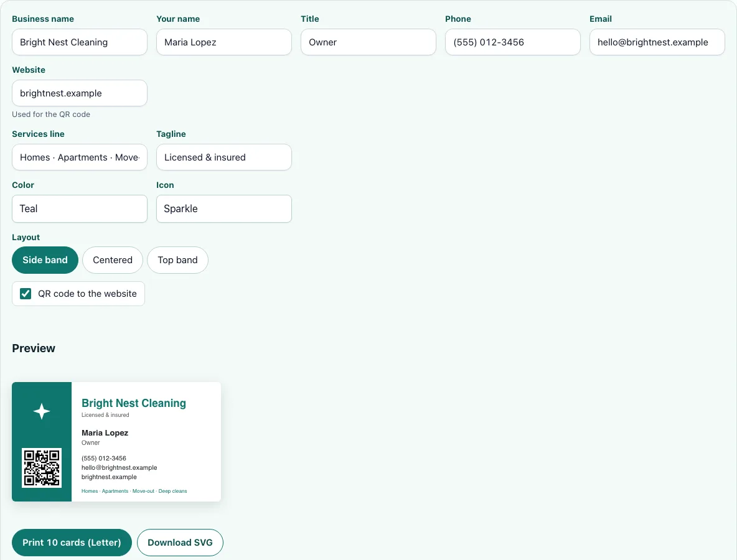737x560 pixels.
Task: Switch to the Top band layout
Action: [x=177, y=260]
